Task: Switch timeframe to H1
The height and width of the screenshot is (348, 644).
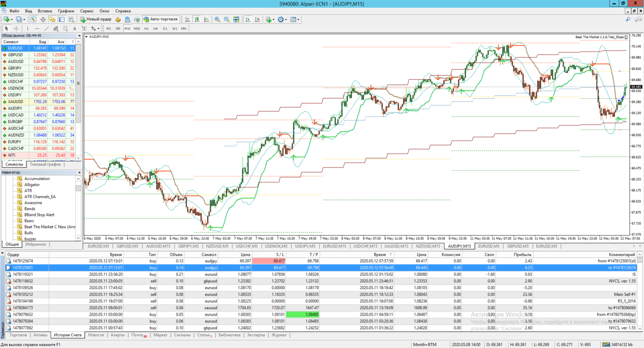Action: [146, 28]
